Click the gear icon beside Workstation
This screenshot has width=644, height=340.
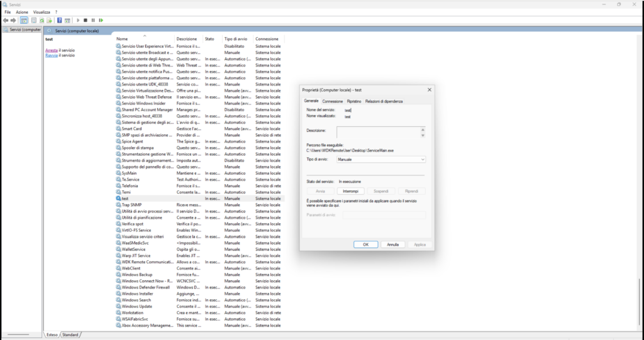point(118,312)
